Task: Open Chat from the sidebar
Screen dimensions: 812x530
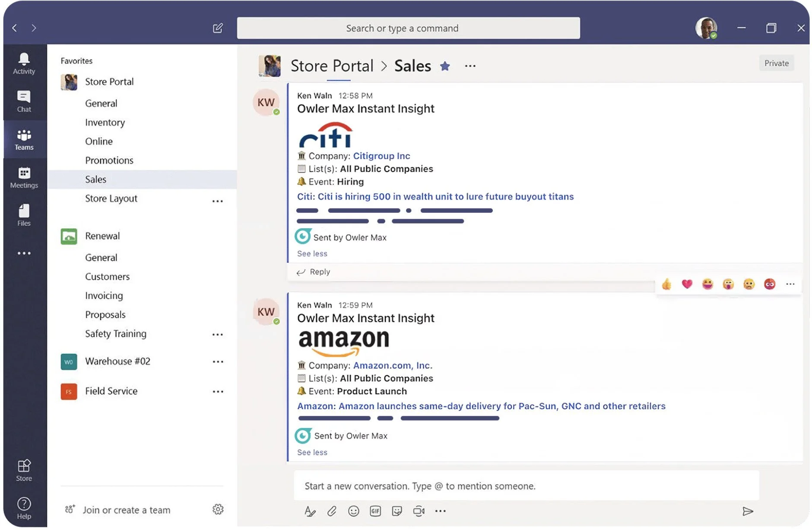Action: [x=24, y=101]
